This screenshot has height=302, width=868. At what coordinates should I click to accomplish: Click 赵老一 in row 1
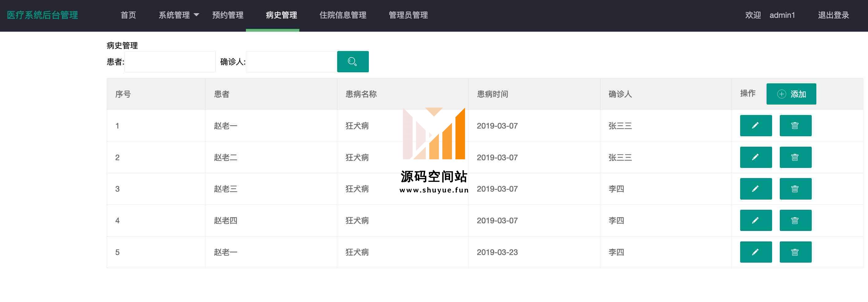pos(225,126)
